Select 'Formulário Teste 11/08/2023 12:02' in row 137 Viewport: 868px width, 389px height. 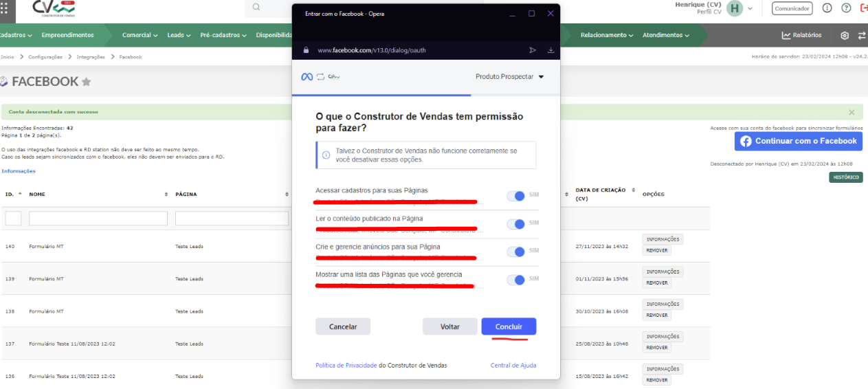[72, 344]
